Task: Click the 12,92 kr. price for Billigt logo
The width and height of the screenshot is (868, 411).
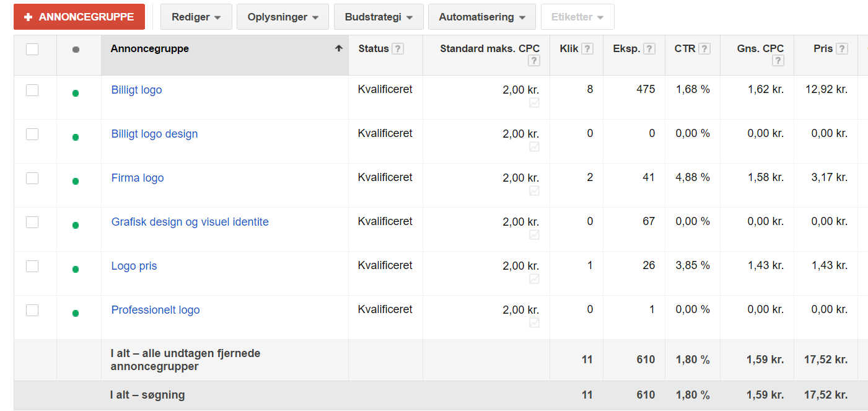Action: pyautogui.click(x=826, y=89)
